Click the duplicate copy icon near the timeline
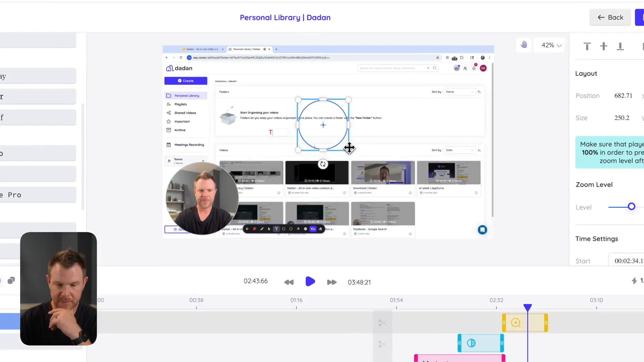The height and width of the screenshot is (362, 644). [x=11, y=280]
